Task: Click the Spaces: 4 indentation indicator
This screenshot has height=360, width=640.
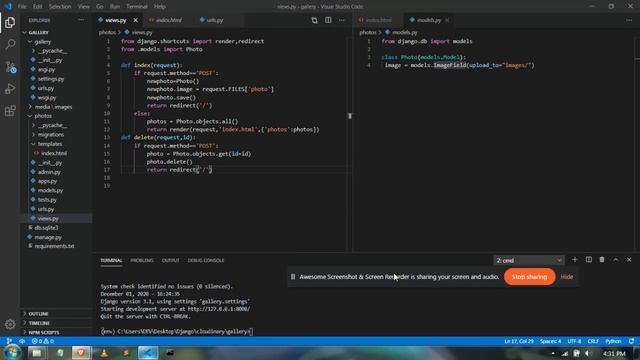Action: tap(550, 341)
